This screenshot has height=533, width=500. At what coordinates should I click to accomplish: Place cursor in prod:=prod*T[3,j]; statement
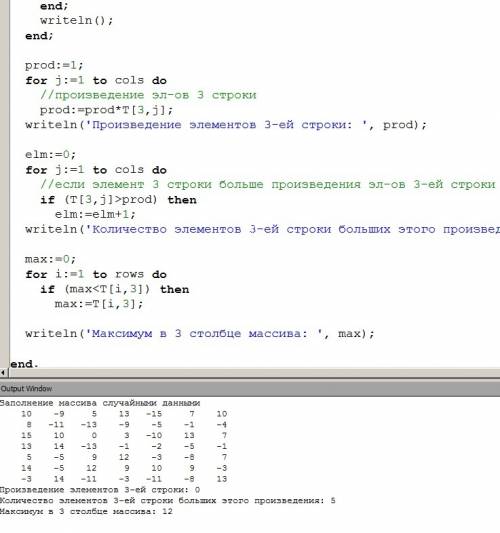tap(106, 110)
